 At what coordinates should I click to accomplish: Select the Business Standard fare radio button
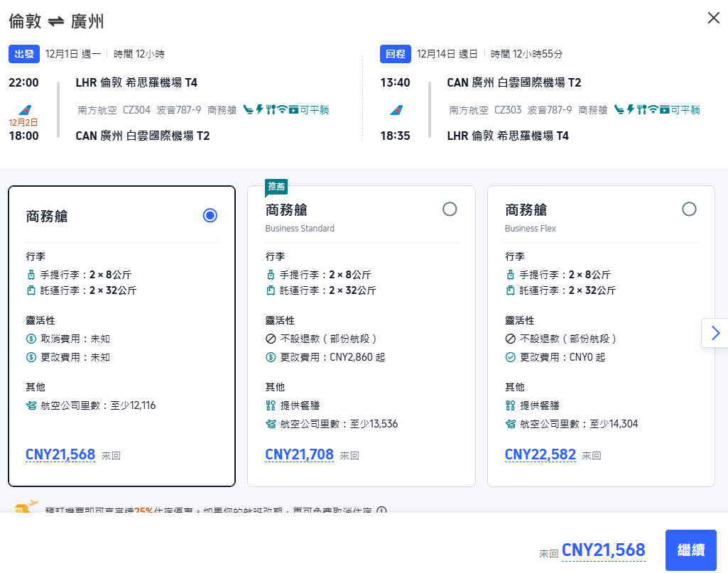450,209
